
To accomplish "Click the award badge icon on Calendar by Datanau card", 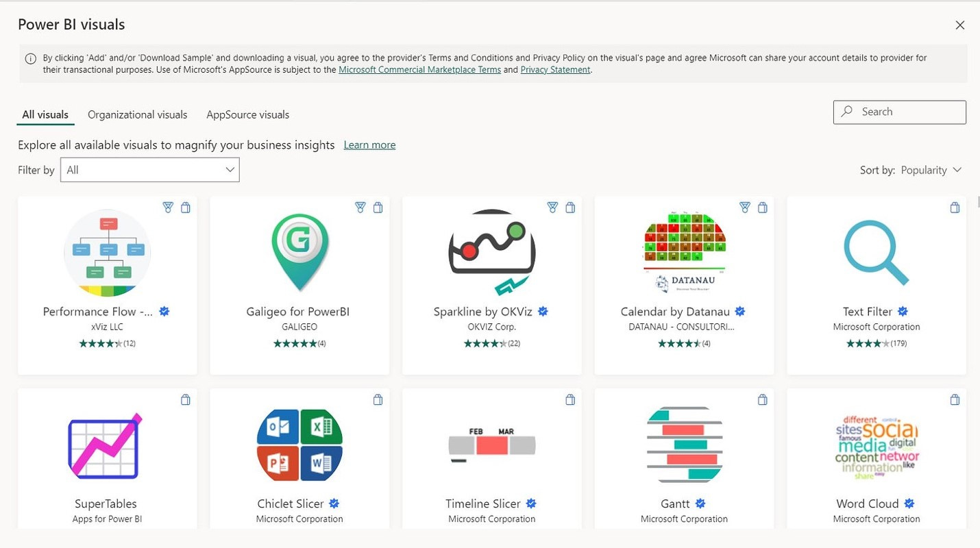I will (746, 208).
